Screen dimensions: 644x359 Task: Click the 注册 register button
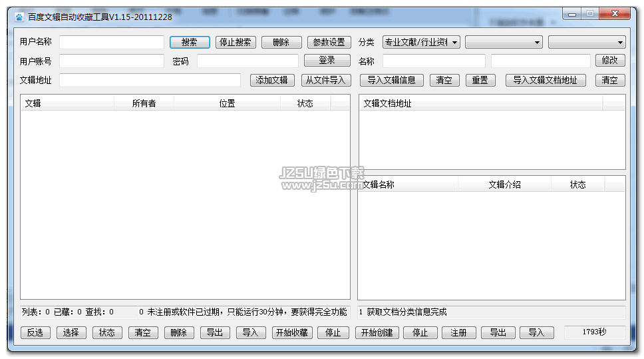click(459, 332)
